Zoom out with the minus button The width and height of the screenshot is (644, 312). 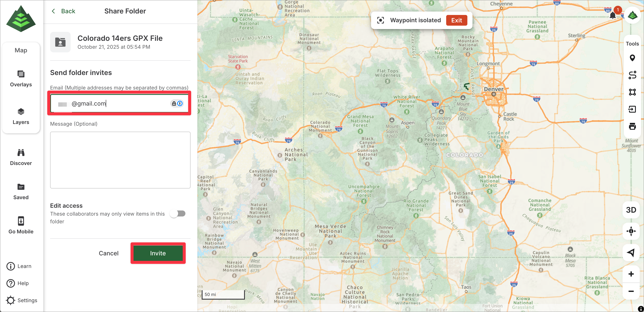631,291
